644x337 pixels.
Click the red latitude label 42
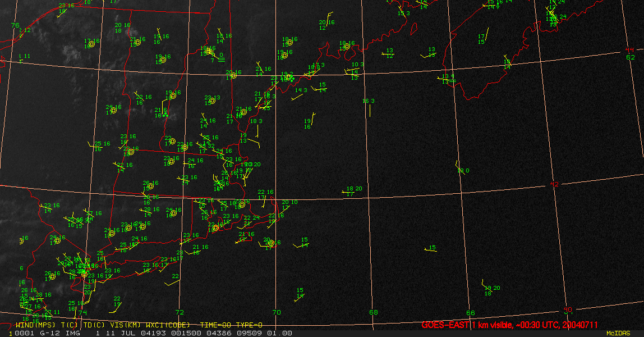click(x=554, y=184)
